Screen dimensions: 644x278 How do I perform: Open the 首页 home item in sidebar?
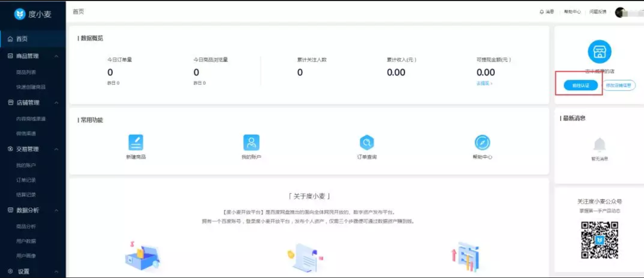point(33,39)
